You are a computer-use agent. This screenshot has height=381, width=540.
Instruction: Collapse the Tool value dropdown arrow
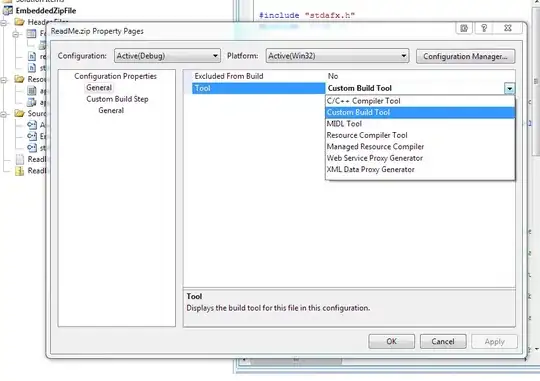tap(509, 89)
